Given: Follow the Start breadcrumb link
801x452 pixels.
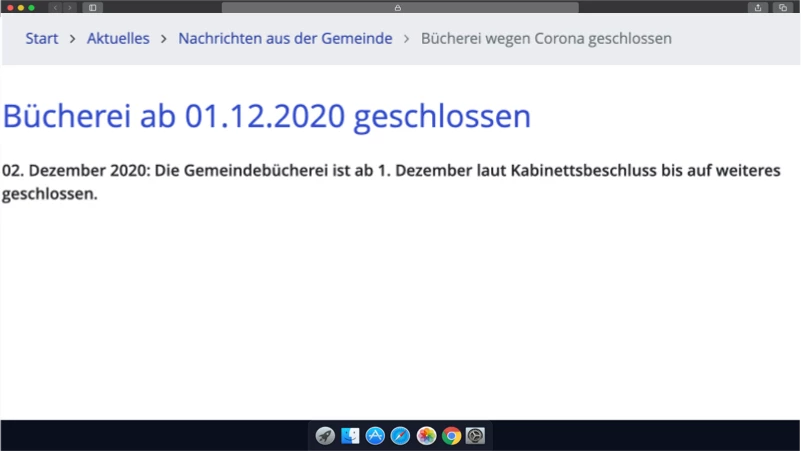Looking at the screenshot, I should tap(42, 38).
